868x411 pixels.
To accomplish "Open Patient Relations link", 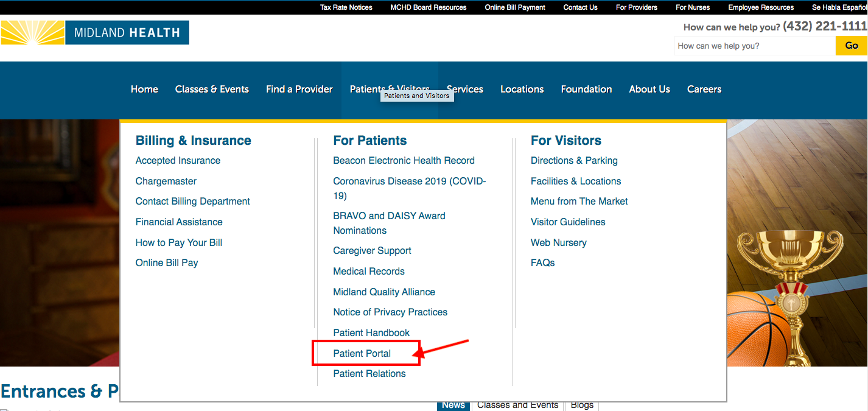I will coord(369,374).
